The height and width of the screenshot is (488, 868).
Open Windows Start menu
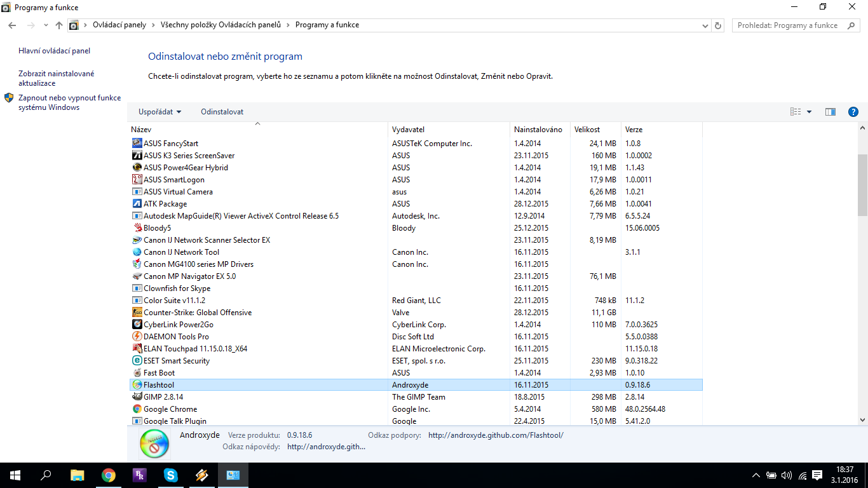[15, 475]
